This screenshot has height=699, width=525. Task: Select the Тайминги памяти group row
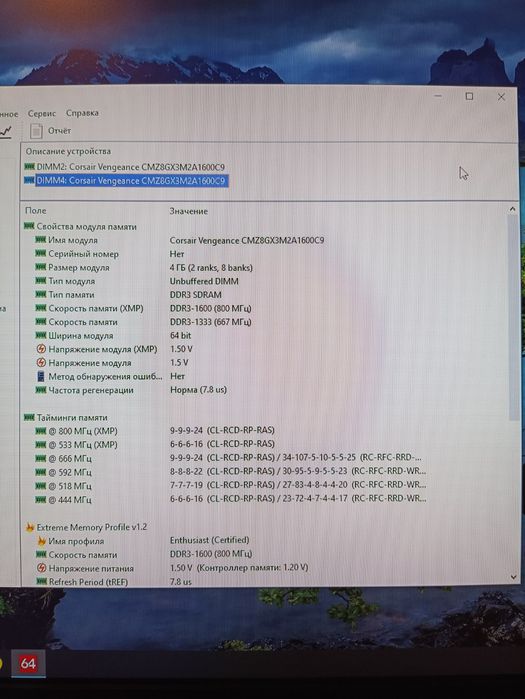pos(72,418)
